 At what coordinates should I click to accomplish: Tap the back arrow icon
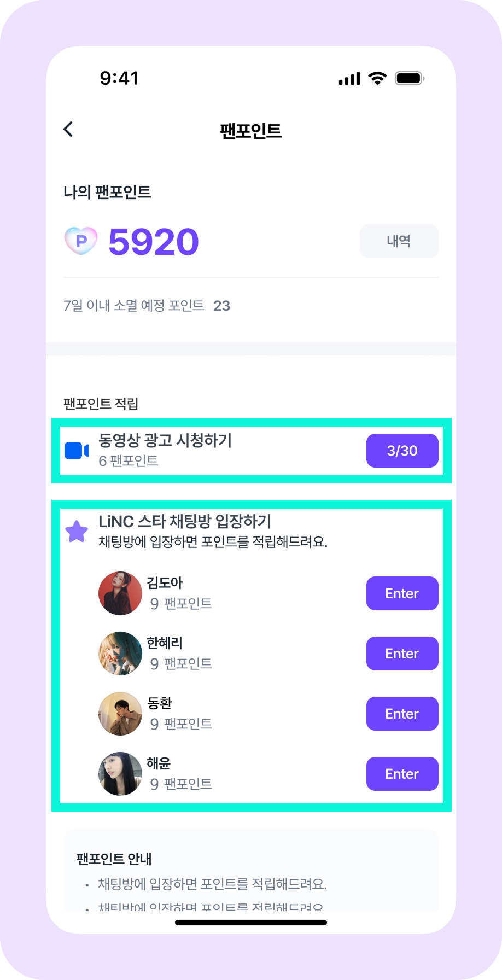tap(68, 130)
